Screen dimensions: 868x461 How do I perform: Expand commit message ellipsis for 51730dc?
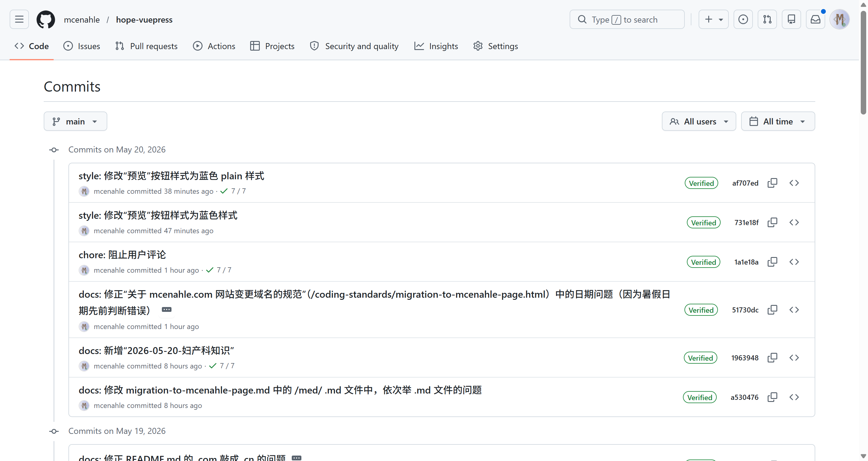(166, 309)
